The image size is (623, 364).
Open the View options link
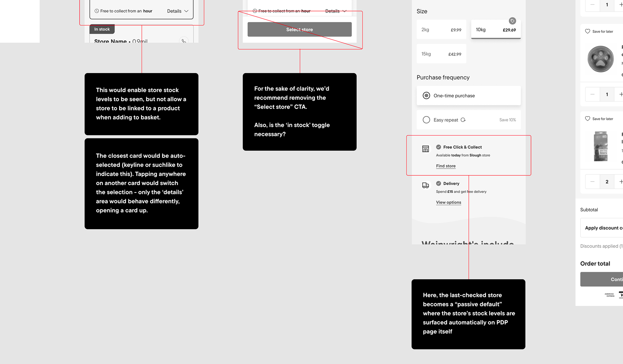coord(448,202)
